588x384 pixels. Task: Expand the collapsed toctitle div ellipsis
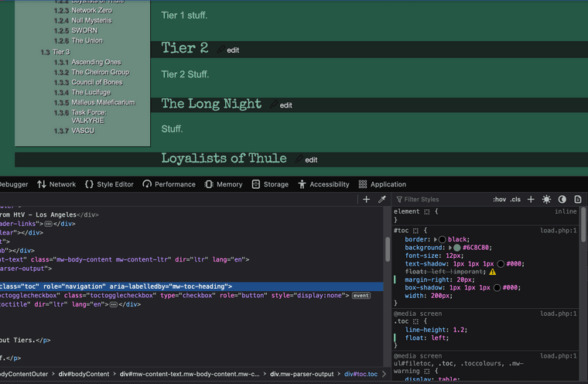112,305
